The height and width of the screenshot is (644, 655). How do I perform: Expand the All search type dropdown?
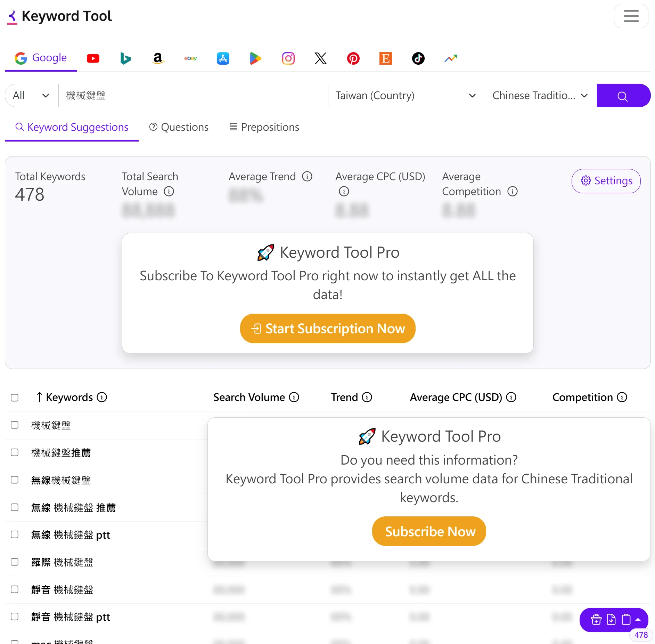click(x=31, y=95)
